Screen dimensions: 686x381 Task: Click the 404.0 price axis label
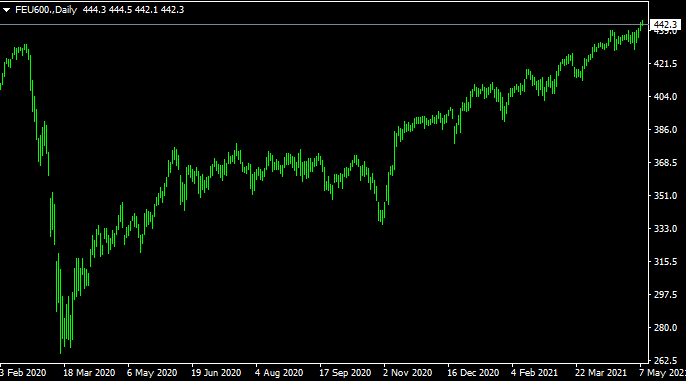665,97
